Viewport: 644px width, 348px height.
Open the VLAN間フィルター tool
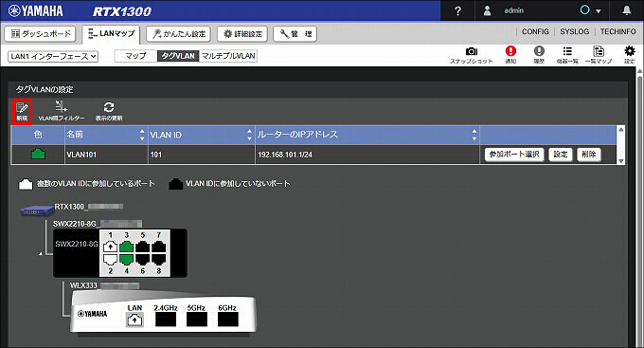click(x=62, y=111)
